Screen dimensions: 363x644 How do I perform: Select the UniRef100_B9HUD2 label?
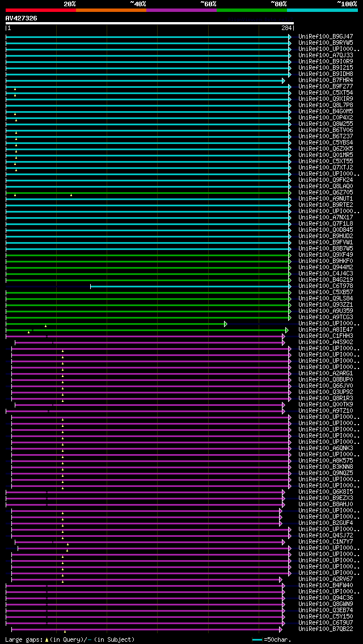[x=326, y=236]
